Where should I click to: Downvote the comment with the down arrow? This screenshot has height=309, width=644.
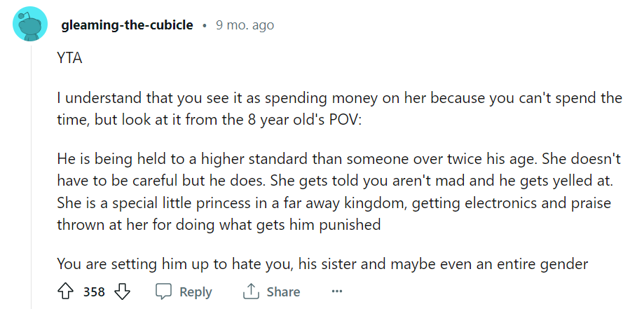[x=122, y=292]
